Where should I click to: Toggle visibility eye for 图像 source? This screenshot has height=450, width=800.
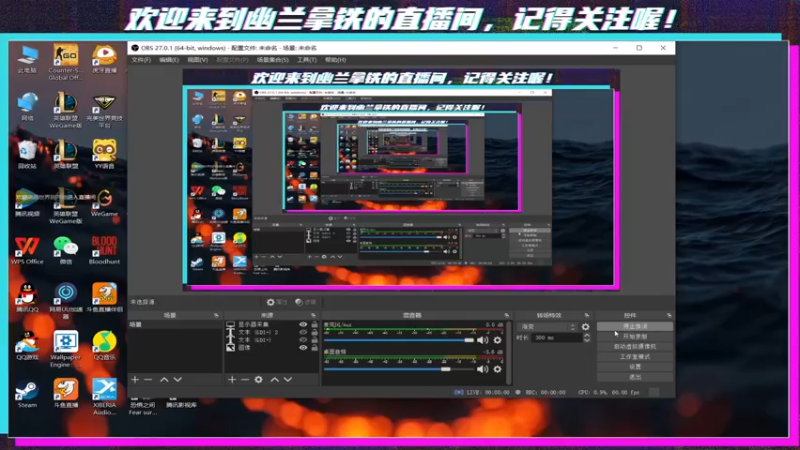pos(303,347)
